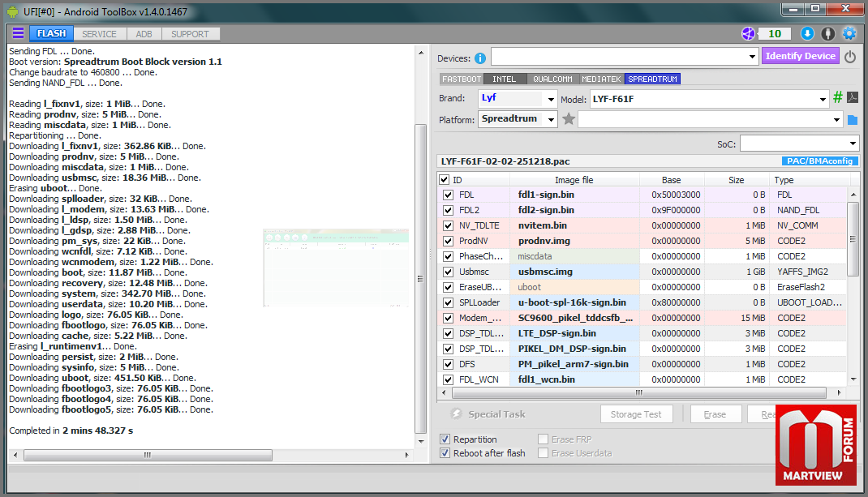The width and height of the screenshot is (868, 497).
Task: Click the partition table vertical scrollbar thumb
Action: tap(853, 239)
